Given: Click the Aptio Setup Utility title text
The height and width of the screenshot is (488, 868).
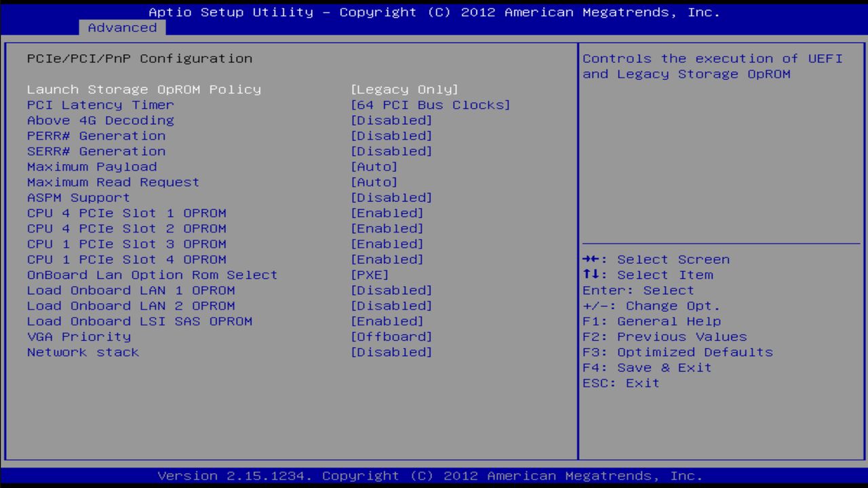Looking at the screenshot, I should (x=434, y=12).
